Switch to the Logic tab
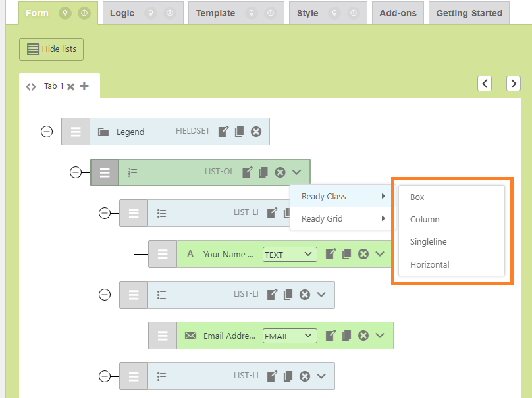Screen dimensions: 532x398 coord(122,13)
